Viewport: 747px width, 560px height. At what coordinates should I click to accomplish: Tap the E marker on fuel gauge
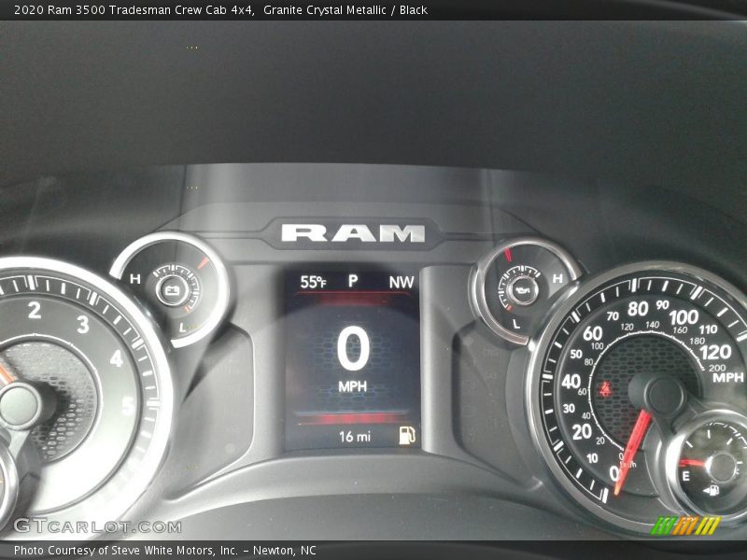[x=686, y=475]
